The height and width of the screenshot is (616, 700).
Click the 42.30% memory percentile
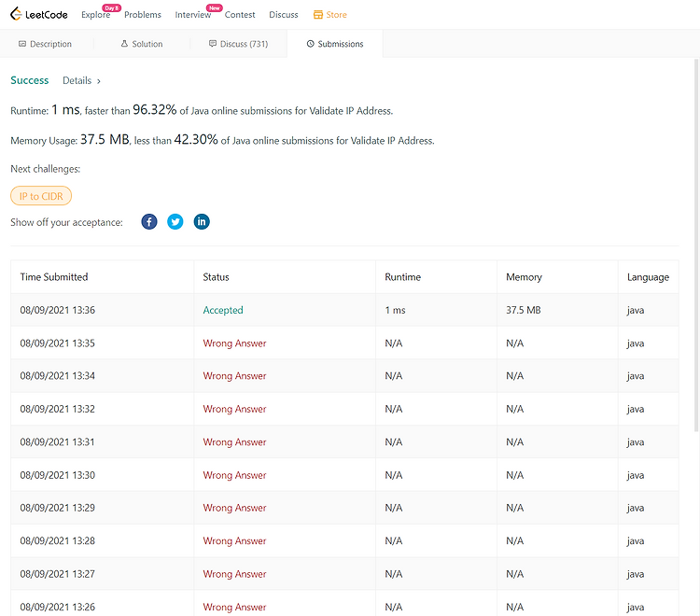pos(196,140)
